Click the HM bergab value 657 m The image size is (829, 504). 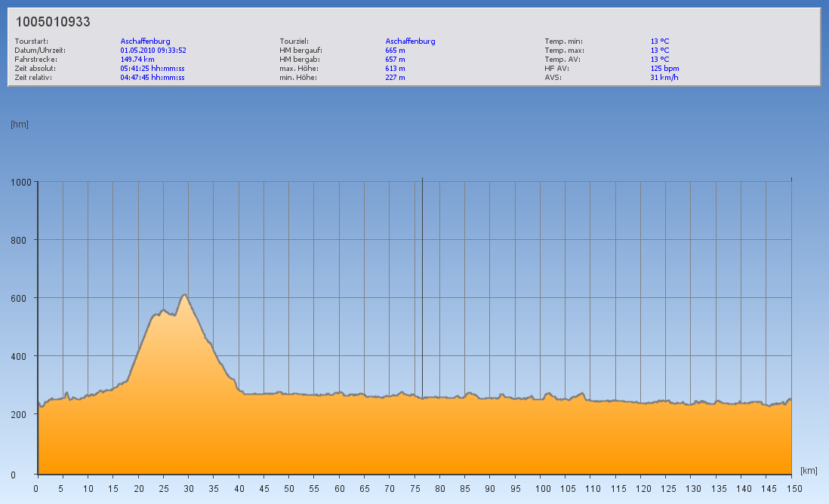(x=395, y=59)
